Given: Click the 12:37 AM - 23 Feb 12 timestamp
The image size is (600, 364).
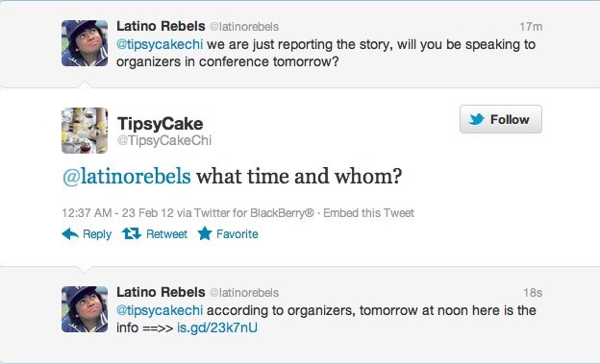Looking at the screenshot, I should pyautogui.click(x=118, y=213).
